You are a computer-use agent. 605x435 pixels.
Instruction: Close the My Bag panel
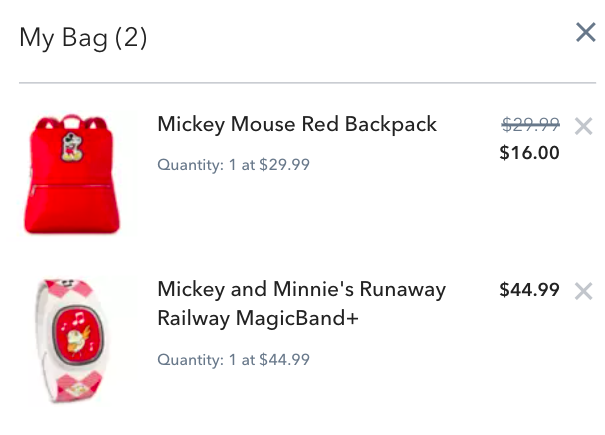[x=586, y=33]
